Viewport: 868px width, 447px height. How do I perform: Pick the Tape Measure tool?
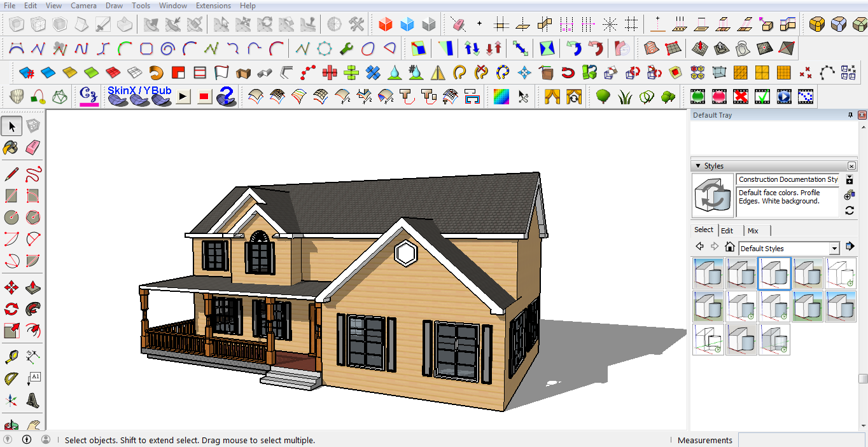[x=11, y=357]
